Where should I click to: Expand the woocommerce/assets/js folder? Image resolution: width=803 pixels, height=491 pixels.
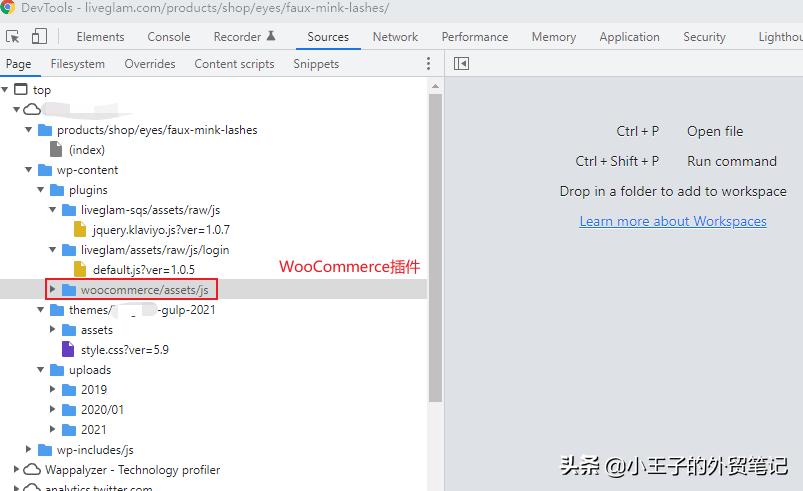click(x=53, y=290)
